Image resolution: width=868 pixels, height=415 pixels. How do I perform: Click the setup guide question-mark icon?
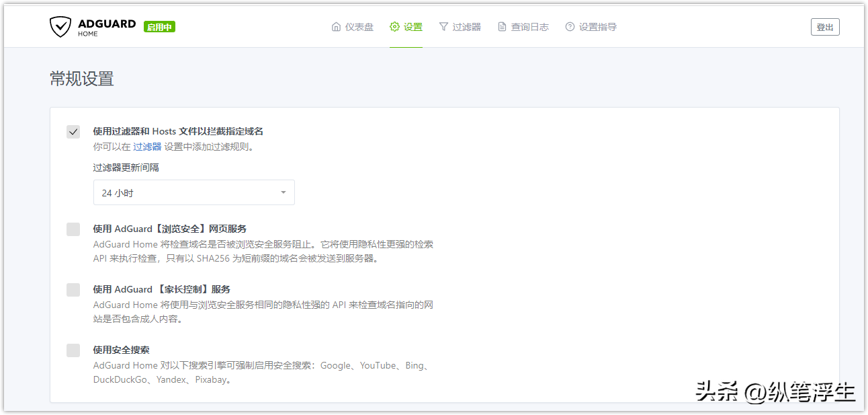570,27
